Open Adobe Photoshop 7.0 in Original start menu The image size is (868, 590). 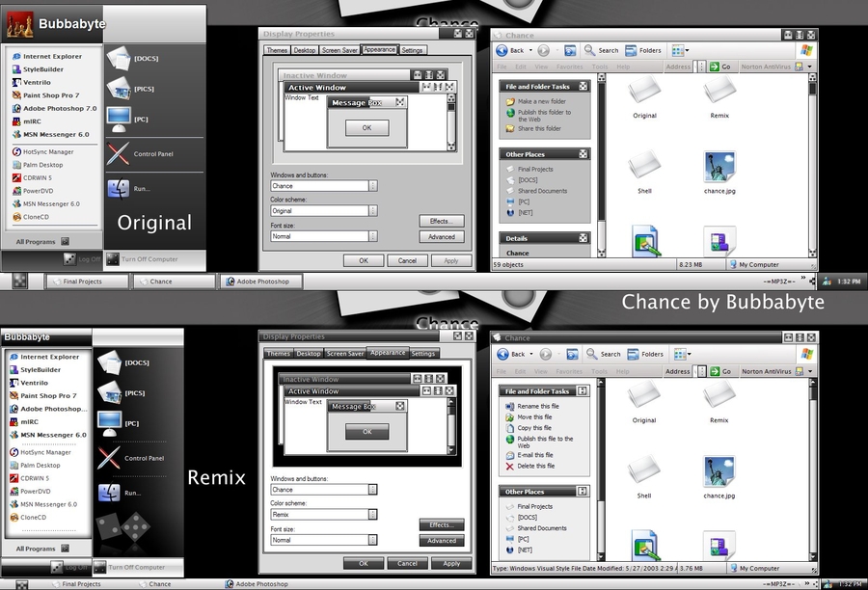coord(54,109)
